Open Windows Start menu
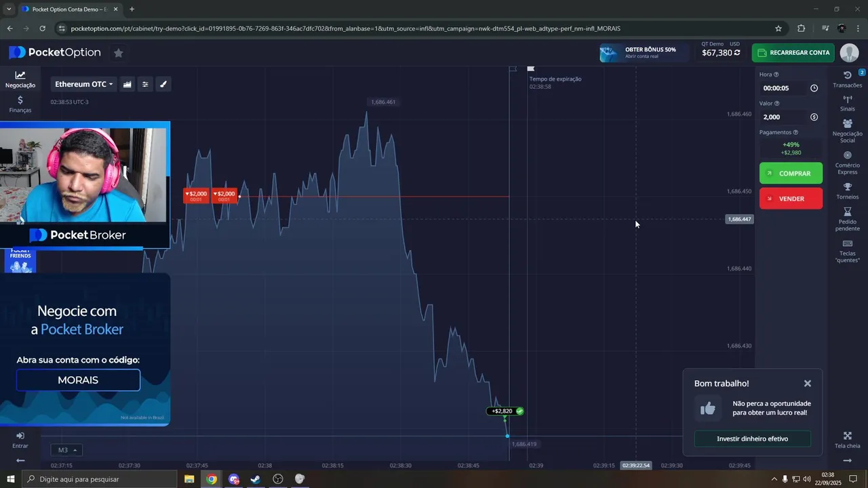868x488 pixels. pos(11,479)
